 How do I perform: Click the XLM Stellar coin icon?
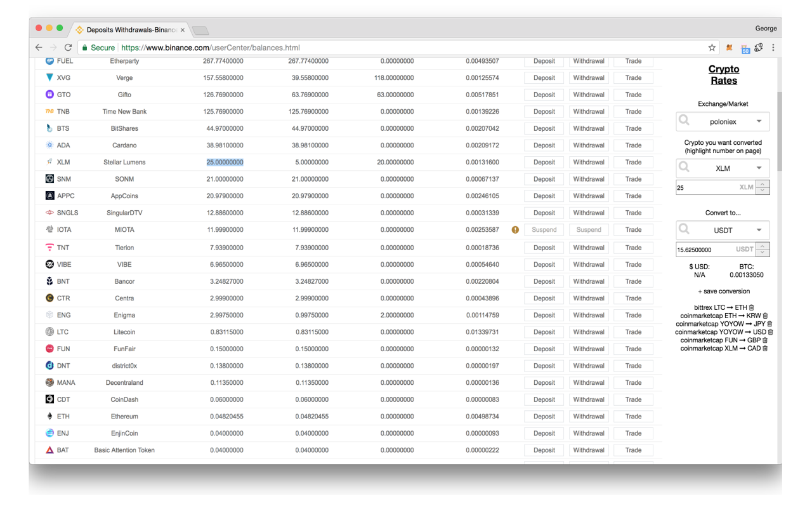click(49, 162)
